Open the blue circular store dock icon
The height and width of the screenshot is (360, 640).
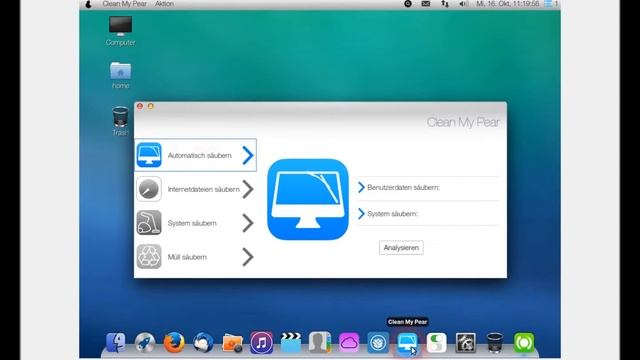pos(378,342)
